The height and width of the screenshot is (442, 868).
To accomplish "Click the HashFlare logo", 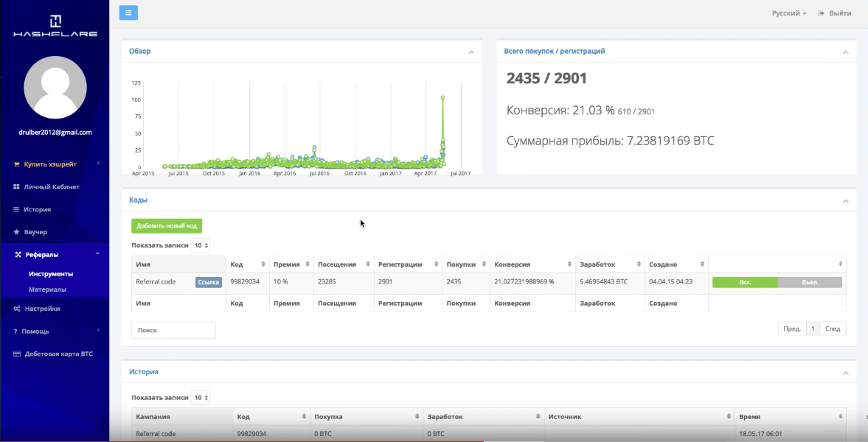I will click(55, 26).
